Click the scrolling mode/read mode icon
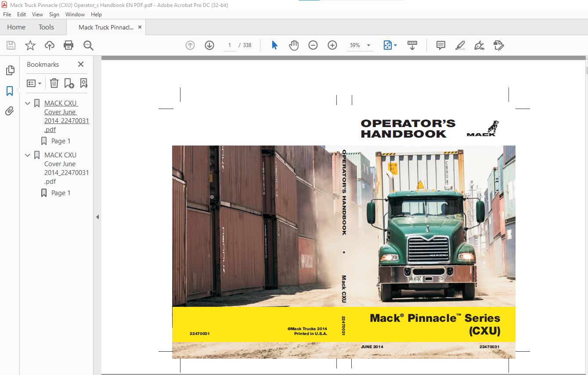This screenshot has height=375, width=588. 412,45
